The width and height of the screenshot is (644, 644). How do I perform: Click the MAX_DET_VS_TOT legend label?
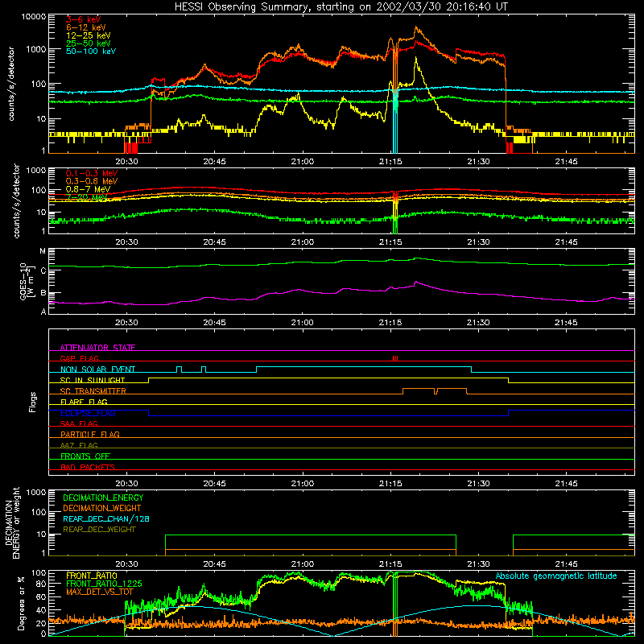pyautogui.click(x=100, y=592)
